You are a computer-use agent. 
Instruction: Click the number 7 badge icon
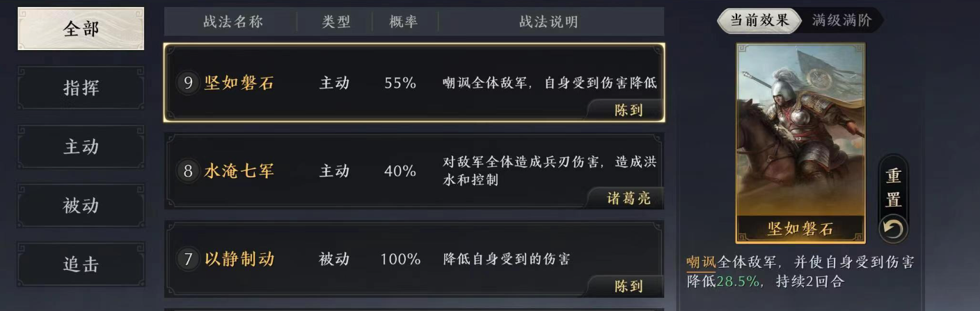(188, 260)
